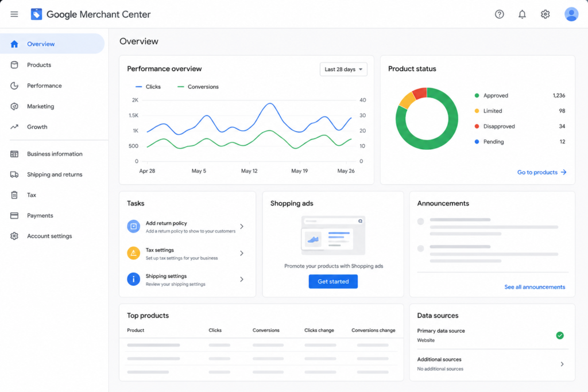
Task: Click the arrow beside Go to products
Action: (x=563, y=172)
